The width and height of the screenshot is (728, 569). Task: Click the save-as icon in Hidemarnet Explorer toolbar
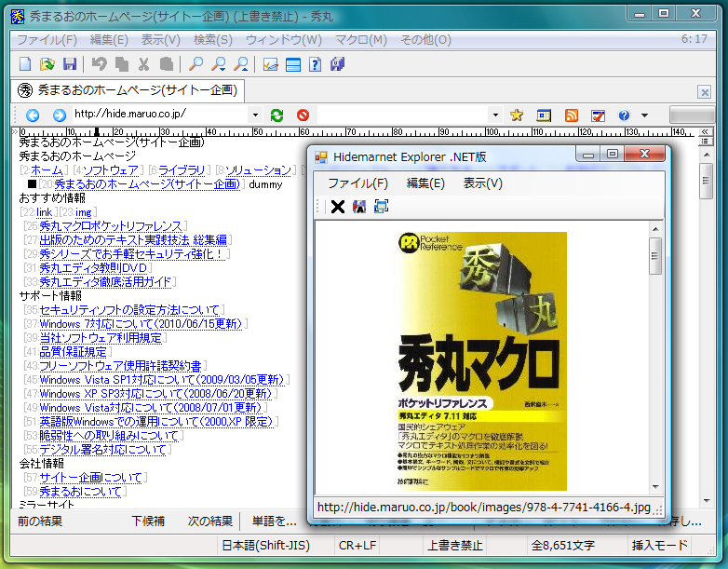pyautogui.click(x=359, y=206)
